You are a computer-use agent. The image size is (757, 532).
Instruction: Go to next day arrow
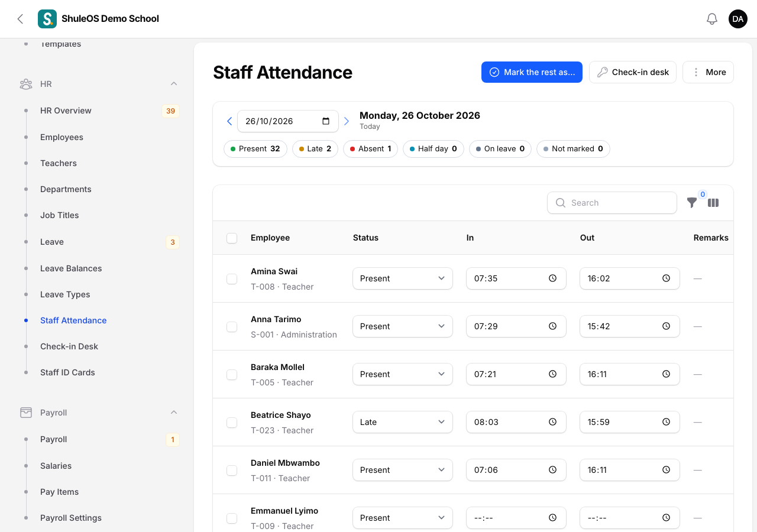tap(347, 121)
